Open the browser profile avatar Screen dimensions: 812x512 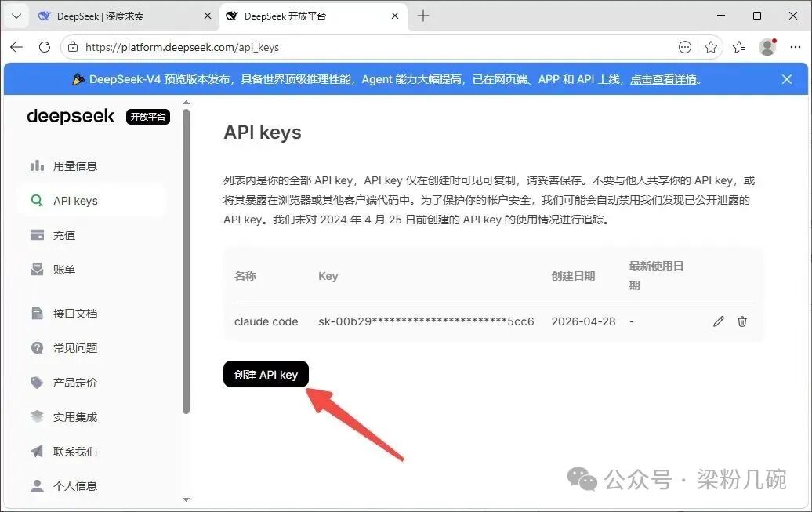coord(767,47)
